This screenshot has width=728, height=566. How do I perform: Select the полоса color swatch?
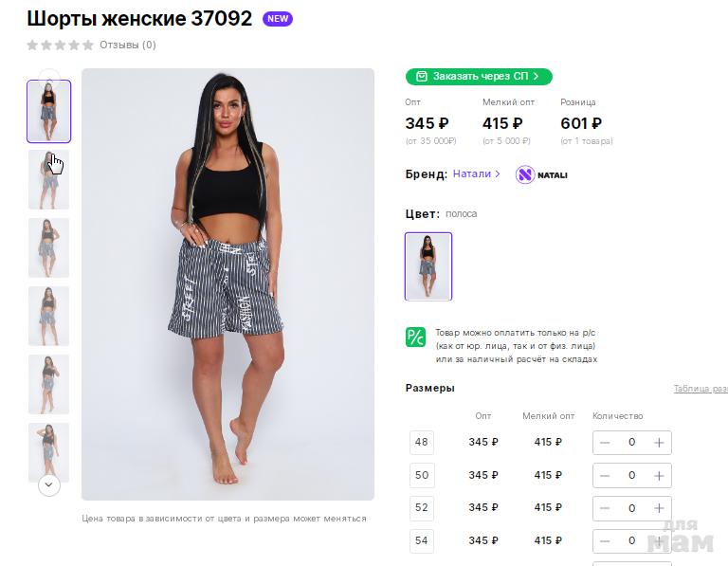click(x=428, y=266)
